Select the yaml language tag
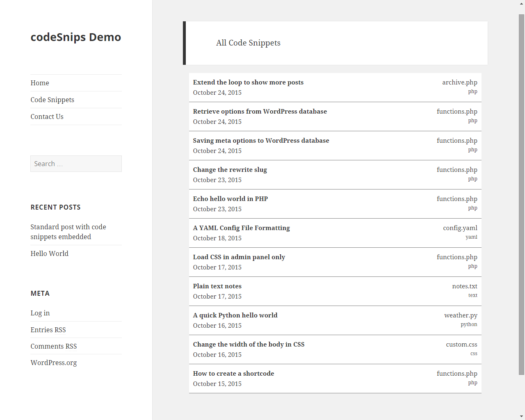The height and width of the screenshot is (420, 525). click(x=471, y=237)
